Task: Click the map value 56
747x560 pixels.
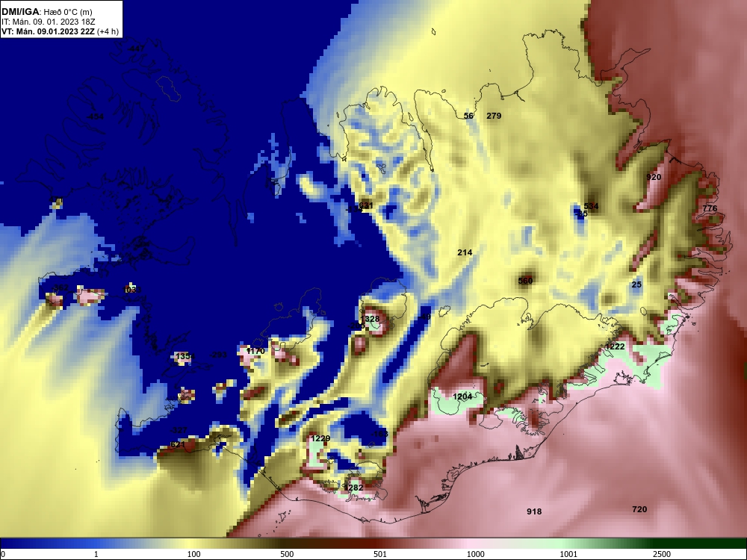Action: (x=469, y=116)
